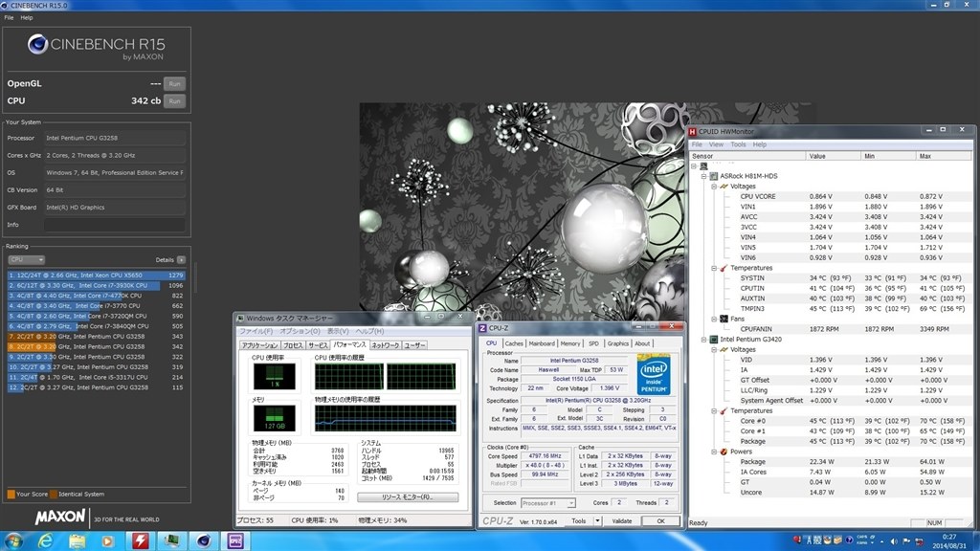980x551 pixels.
Task: Click the OK button in CPU-Z
Action: coord(660,521)
